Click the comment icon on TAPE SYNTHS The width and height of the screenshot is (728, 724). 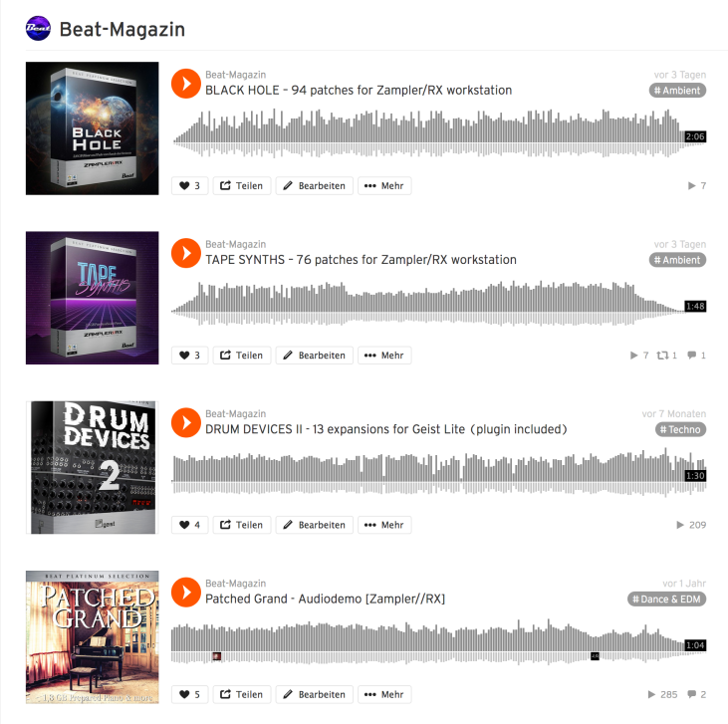[x=692, y=356]
